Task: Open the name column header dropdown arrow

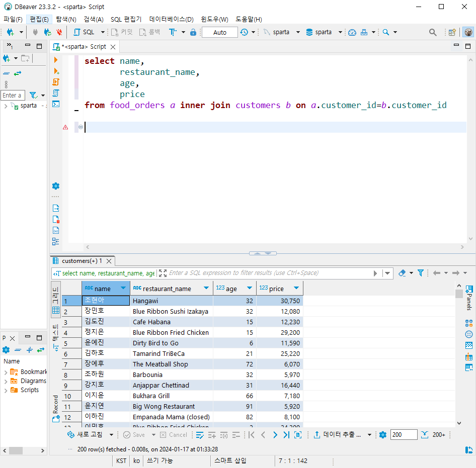Action: tap(123, 288)
